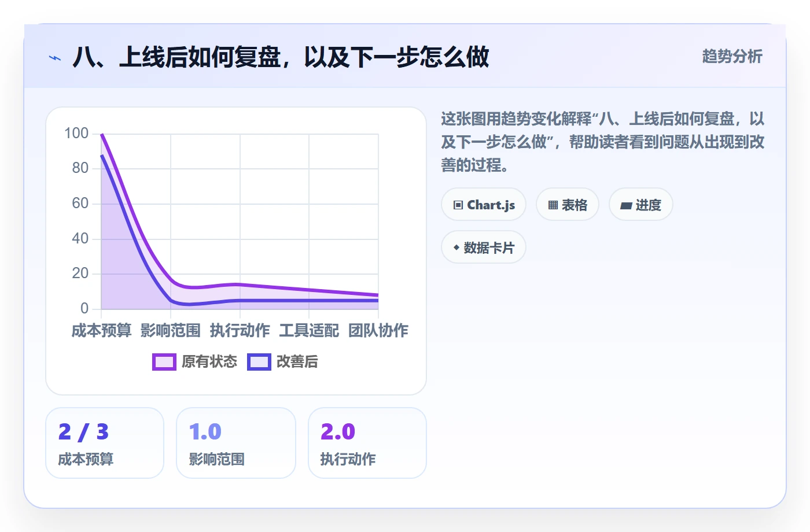Toggle the 原有状态 legend swatch
This screenshot has width=810, height=532.
point(164,362)
